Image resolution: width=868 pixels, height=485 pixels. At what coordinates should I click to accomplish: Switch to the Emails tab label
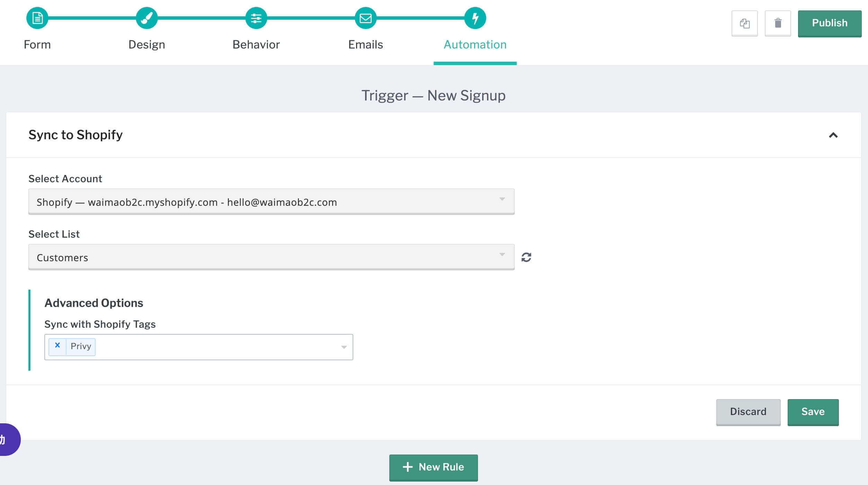coord(365,45)
